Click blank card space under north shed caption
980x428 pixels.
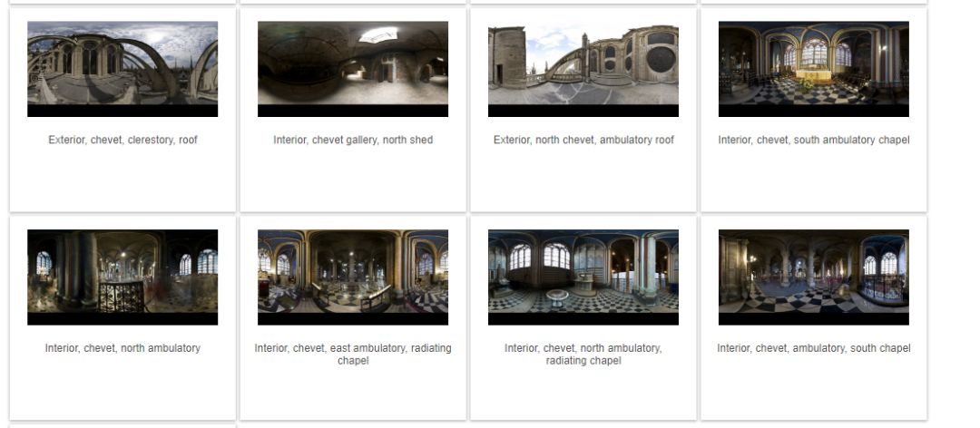(352, 180)
